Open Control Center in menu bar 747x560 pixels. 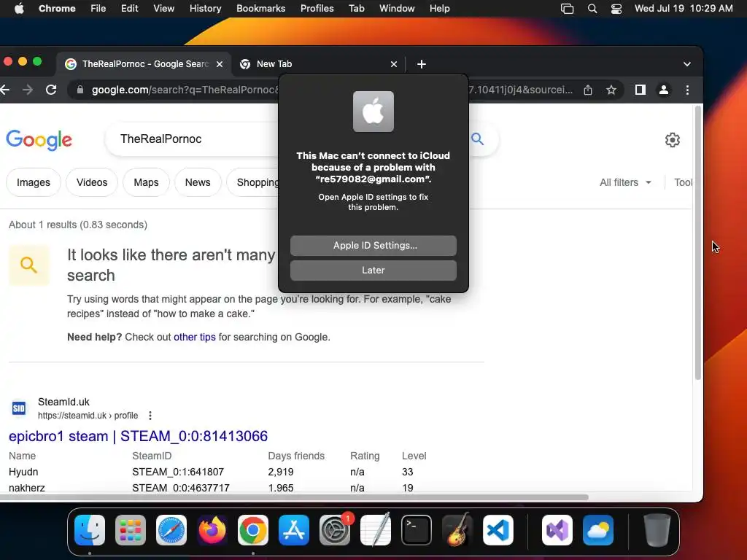coord(616,9)
